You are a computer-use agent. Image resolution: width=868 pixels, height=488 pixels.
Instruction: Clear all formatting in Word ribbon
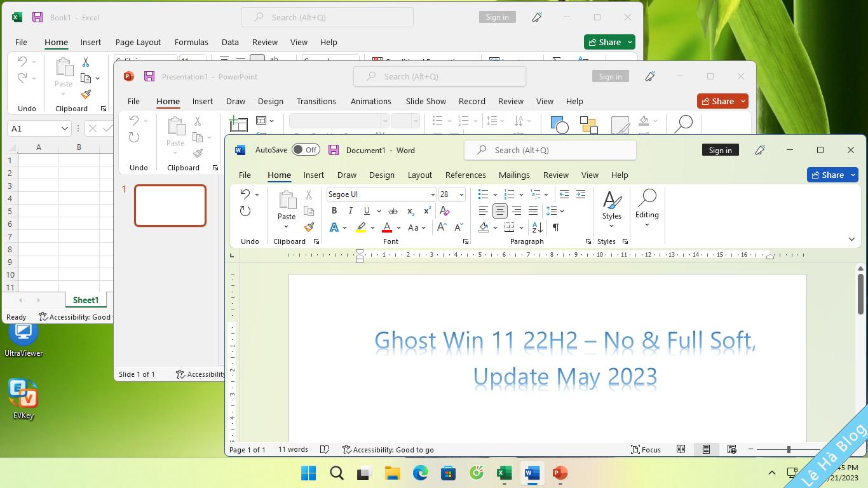445,211
